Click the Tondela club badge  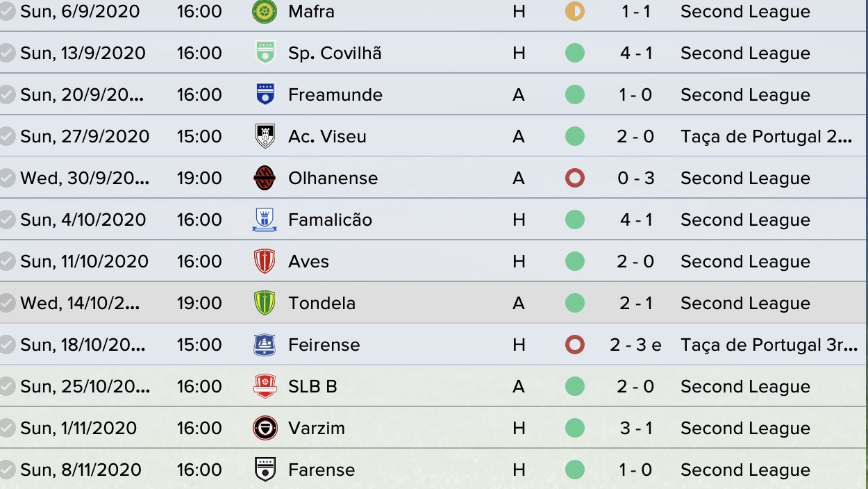point(265,304)
